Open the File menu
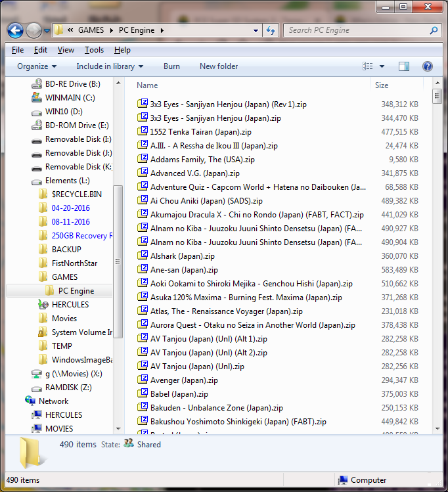Image resolution: width=448 pixels, height=492 pixels. click(18, 50)
